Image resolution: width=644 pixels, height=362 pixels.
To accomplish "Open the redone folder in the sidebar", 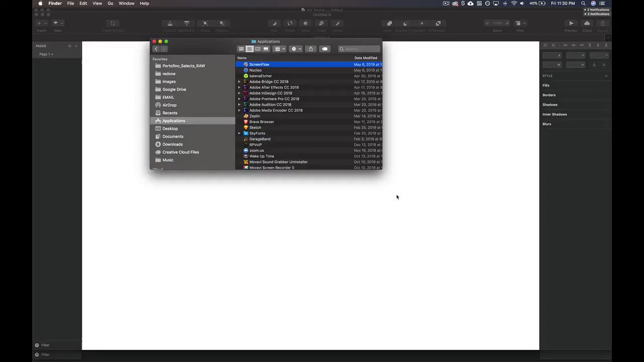I will (192, 73).
